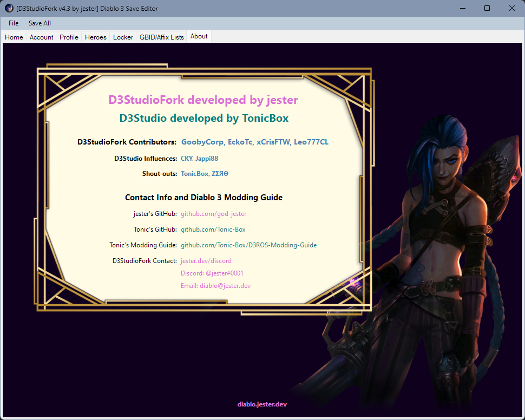525x420 pixels.
Task: Open the github.com/Tonic-Box link
Action: click(x=213, y=229)
